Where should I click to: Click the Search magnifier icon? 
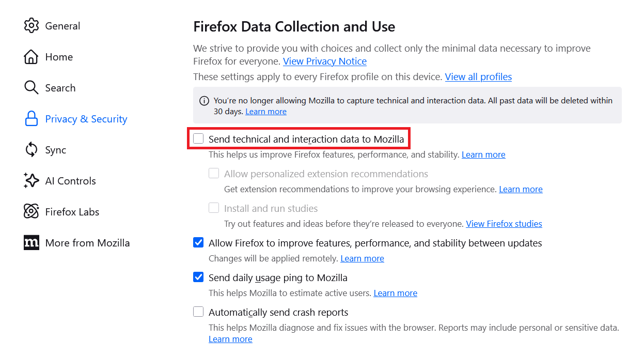pyautogui.click(x=32, y=88)
